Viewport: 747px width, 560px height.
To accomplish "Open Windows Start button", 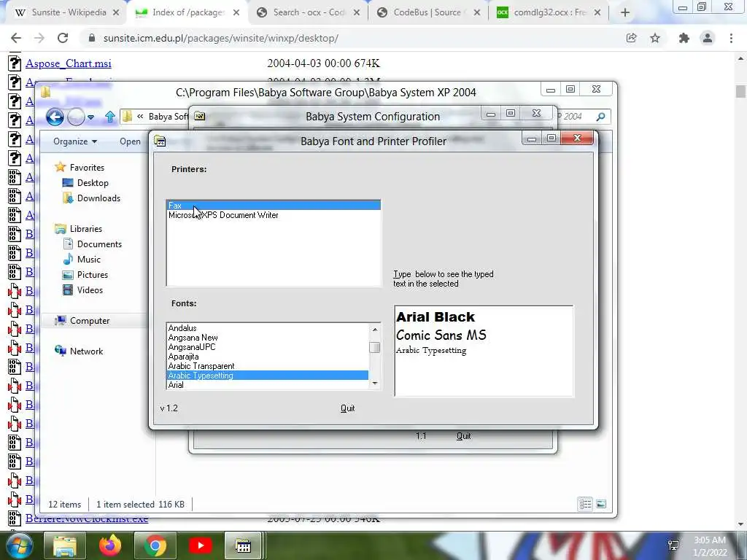I will point(18,545).
